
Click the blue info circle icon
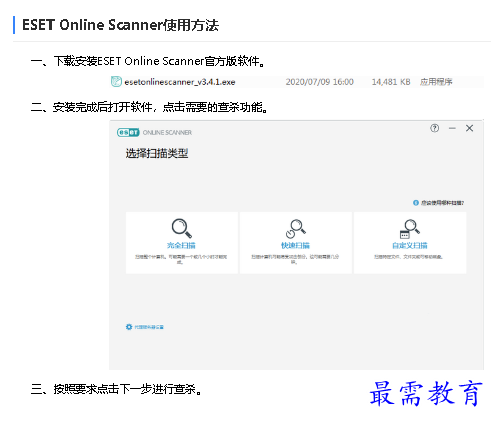click(416, 203)
